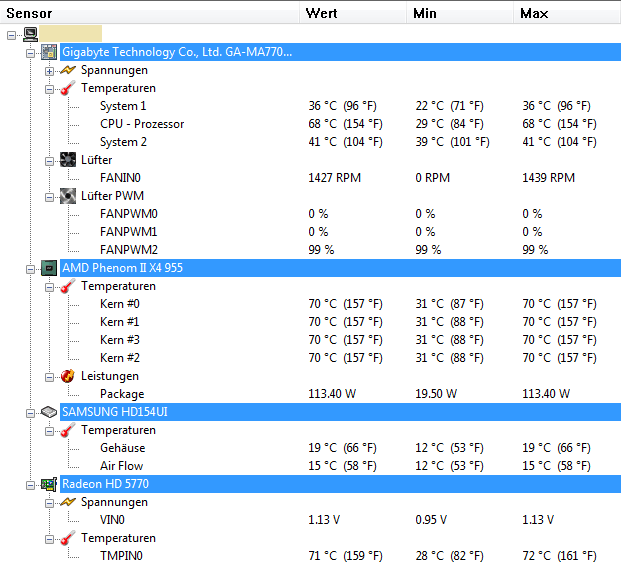Collapse Temperaturen under Radeon HD 5770
Image resolution: width=621 pixels, height=577 pixels.
tap(49, 539)
